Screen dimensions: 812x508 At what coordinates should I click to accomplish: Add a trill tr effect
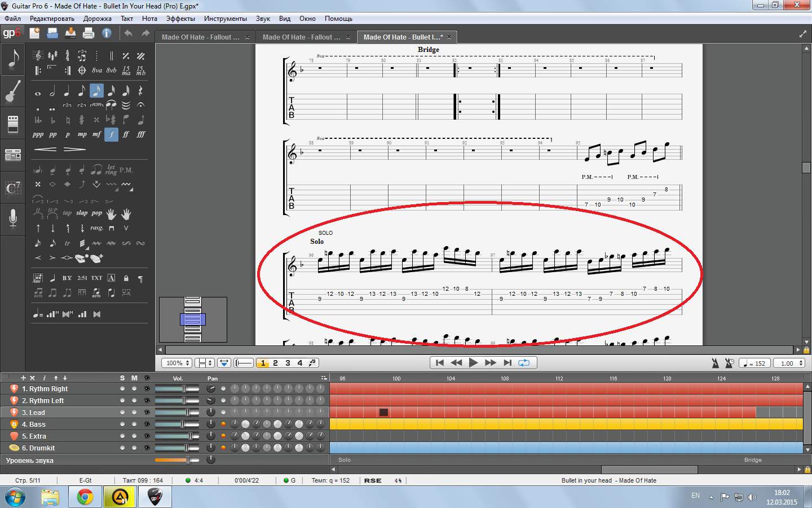(x=67, y=243)
